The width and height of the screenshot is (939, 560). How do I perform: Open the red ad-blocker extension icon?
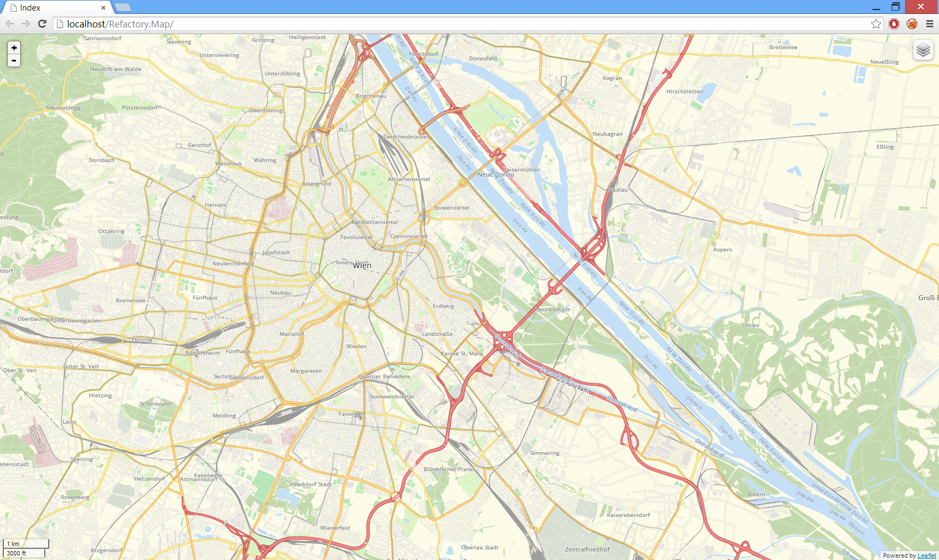[x=894, y=23]
